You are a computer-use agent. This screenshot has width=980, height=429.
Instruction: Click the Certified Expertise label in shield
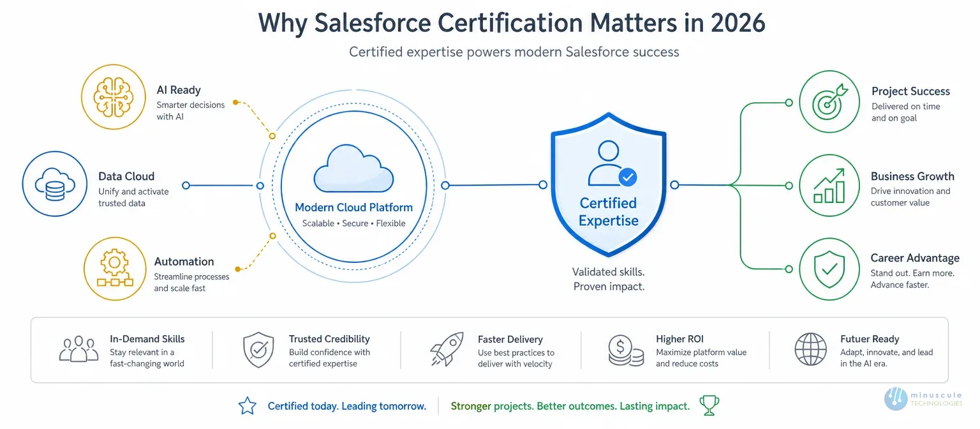pos(608,212)
